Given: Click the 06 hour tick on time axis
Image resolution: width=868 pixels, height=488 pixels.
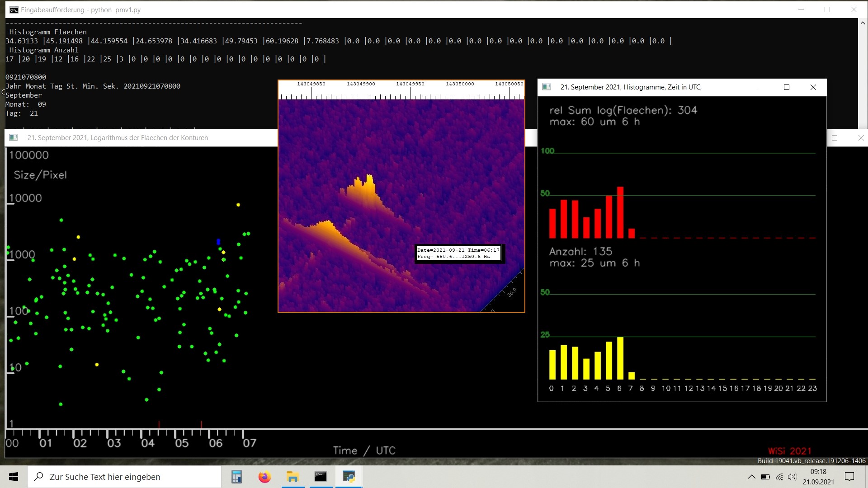Looking at the screenshot, I should point(209,434).
